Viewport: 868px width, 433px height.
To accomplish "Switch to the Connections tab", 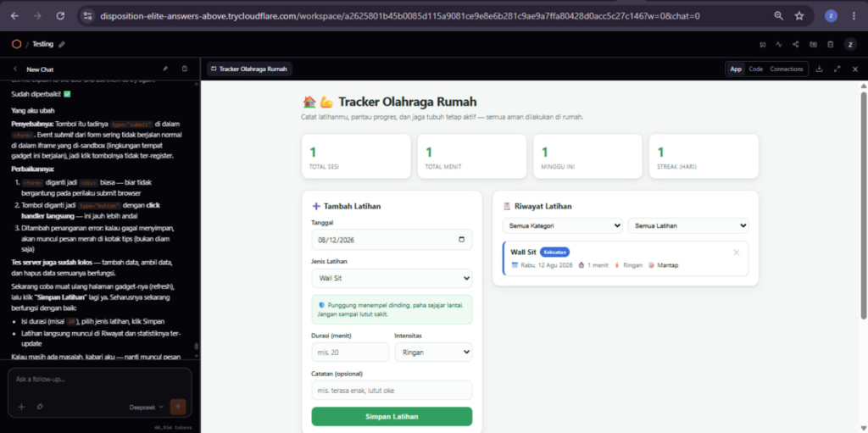I will [x=787, y=69].
